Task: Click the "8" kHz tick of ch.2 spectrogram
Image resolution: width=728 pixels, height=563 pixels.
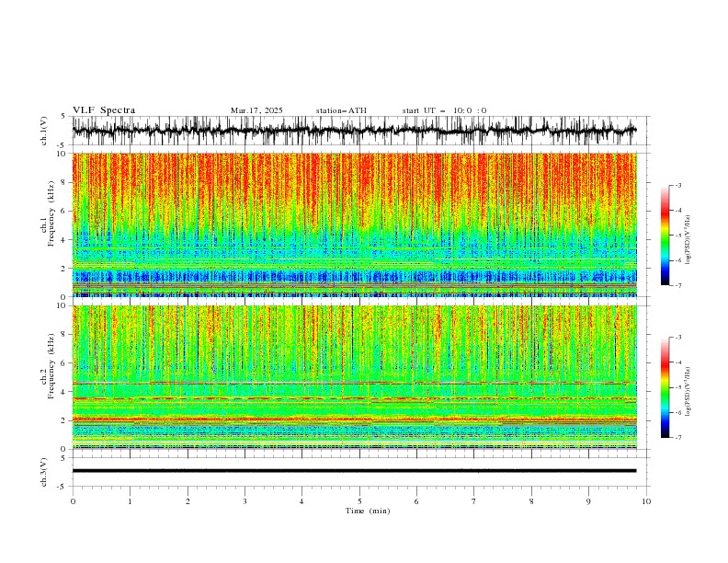Action: 64,335
